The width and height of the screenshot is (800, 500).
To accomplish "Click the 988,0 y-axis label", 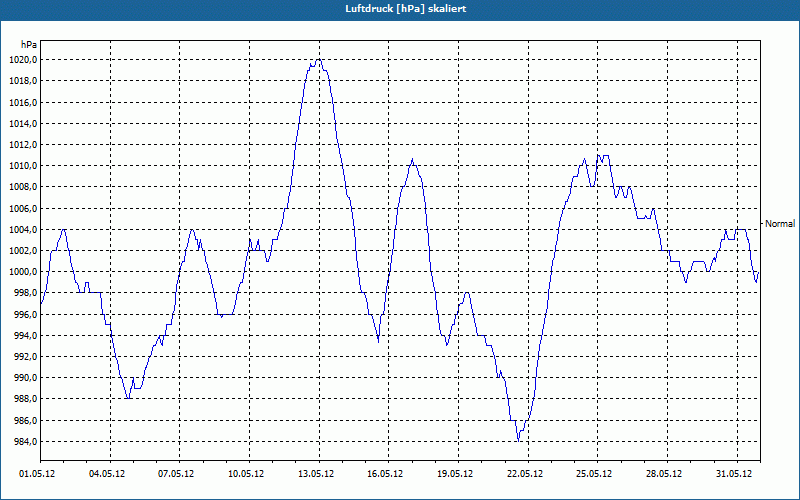I will pos(24,399).
